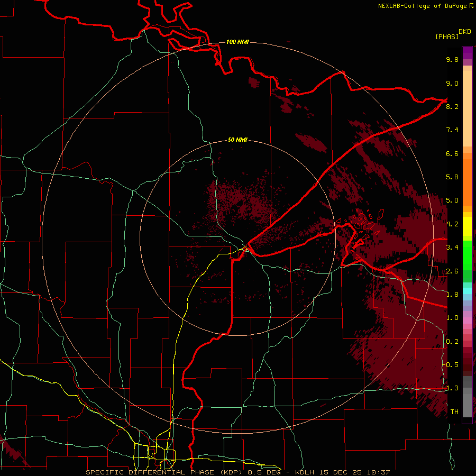Click the 3.4 legend value
The width and height of the screenshot is (476, 476).
pos(452,248)
